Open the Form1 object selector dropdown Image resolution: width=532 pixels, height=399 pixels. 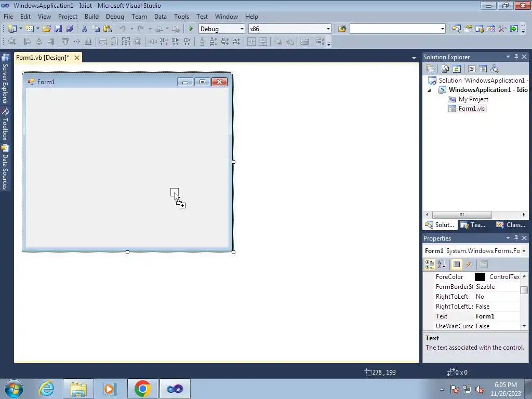[x=524, y=251]
